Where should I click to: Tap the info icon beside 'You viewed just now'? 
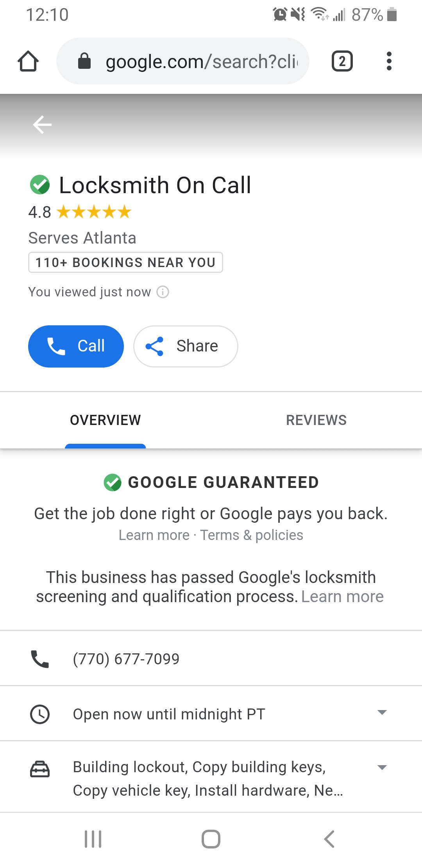tap(163, 292)
